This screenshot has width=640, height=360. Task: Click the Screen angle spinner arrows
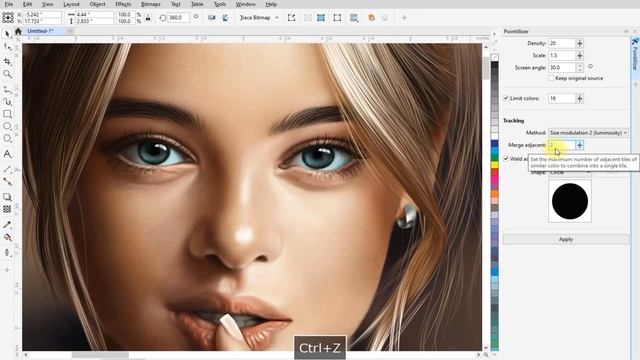point(580,68)
